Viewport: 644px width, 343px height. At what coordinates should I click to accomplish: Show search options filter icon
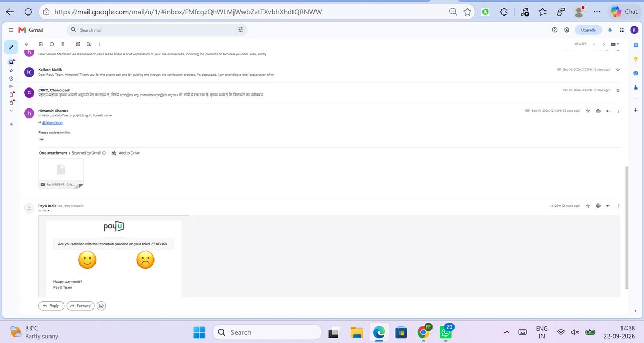coord(240,30)
